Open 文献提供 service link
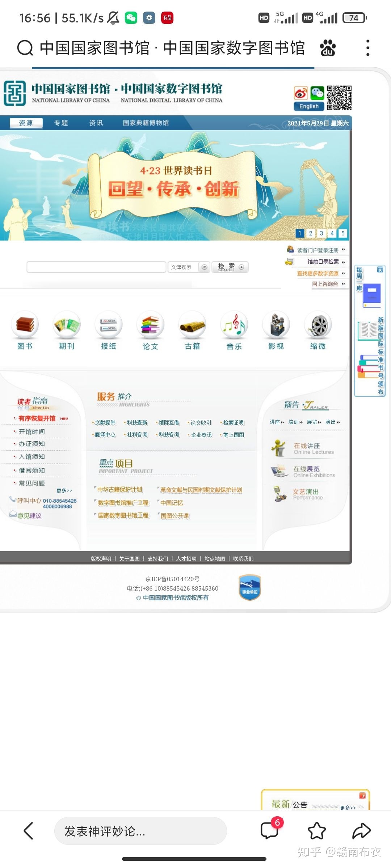 (105, 423)
